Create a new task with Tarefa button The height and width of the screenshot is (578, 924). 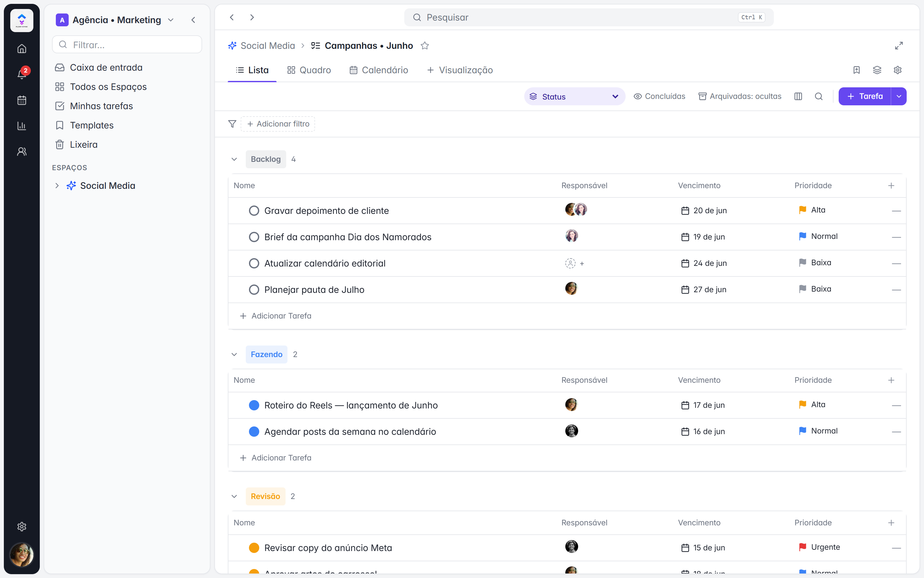coord(864,96)
